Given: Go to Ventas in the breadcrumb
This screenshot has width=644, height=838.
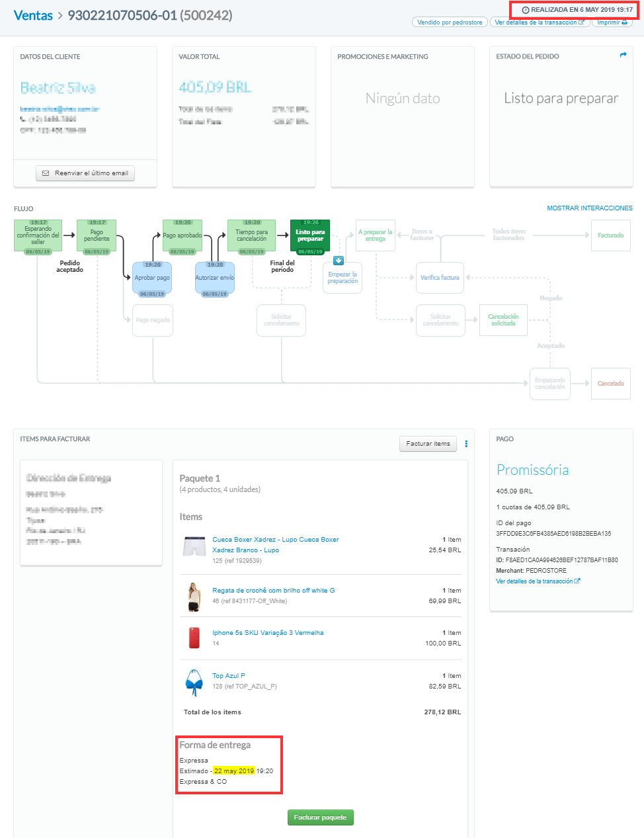Looking at the screenshot, I should 33,15.
